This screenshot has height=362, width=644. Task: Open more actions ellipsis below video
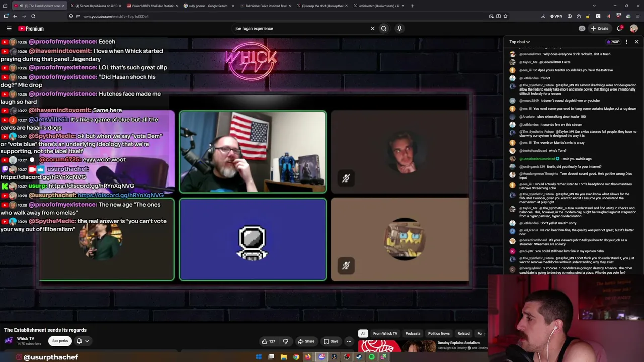pyautogui.click(x=349, y=341)
